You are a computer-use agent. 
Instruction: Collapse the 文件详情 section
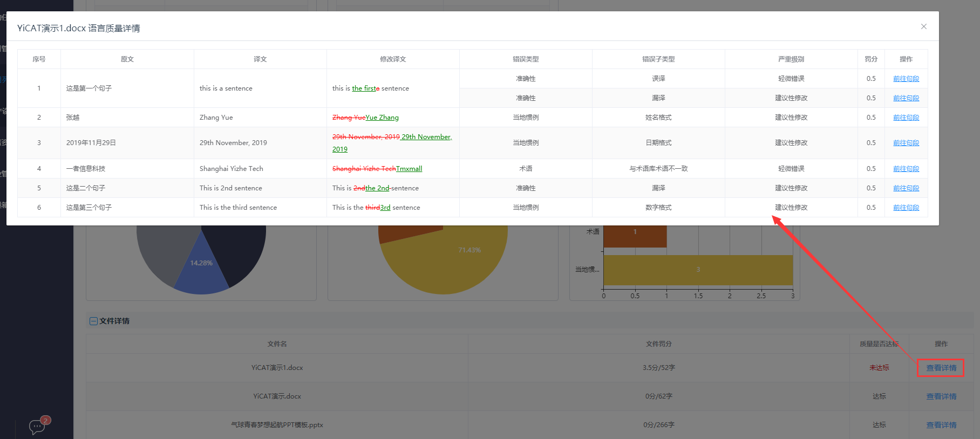93,321
